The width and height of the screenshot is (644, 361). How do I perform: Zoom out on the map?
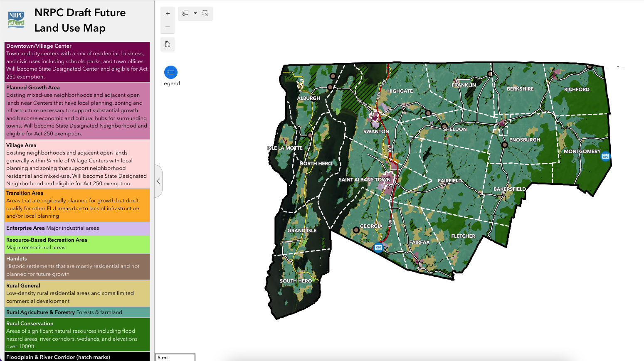[167, 27]
